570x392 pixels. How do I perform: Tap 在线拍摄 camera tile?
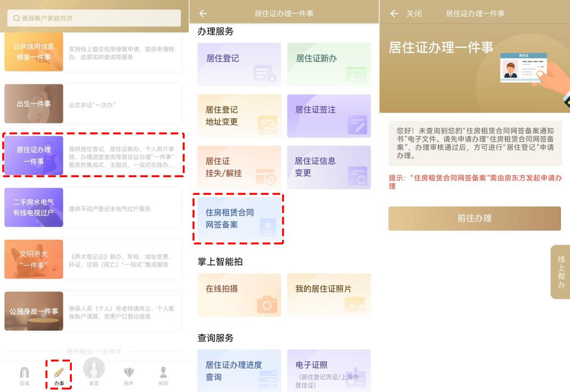pyautogui.click(x=239, y=295)
